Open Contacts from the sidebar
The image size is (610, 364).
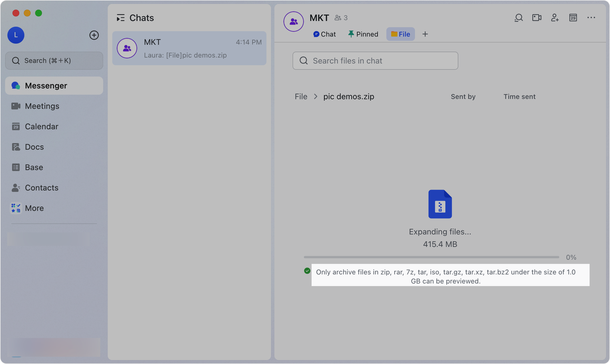click(x=41, y=188)
